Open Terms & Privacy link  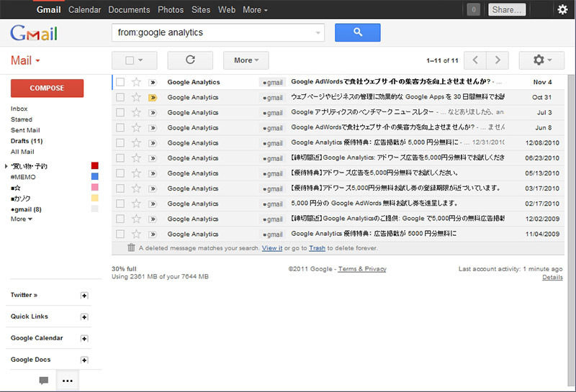[x=362, y=269]
